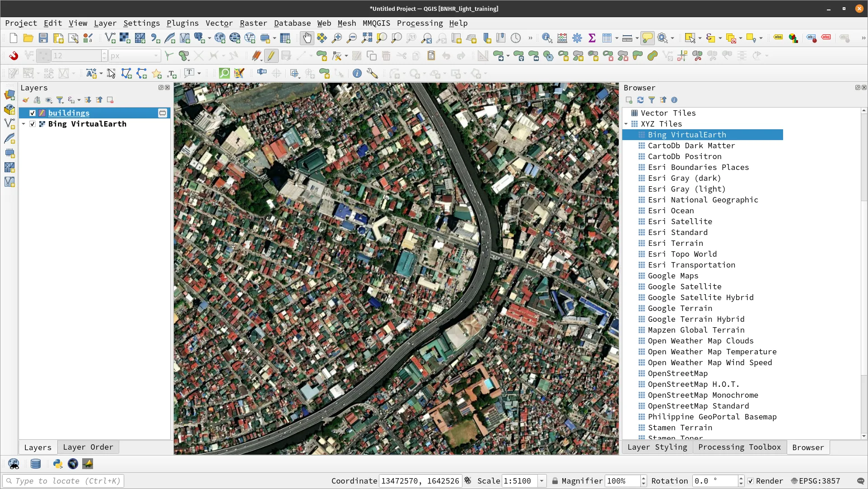Uncheck the buildings layer visibility checkbox
The image size is (868, 489).
tap(32, 113)
